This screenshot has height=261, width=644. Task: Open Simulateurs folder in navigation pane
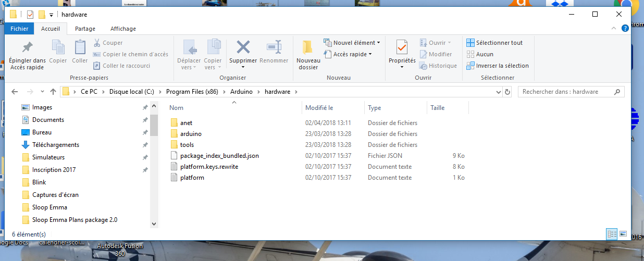(x=48, y=157)
